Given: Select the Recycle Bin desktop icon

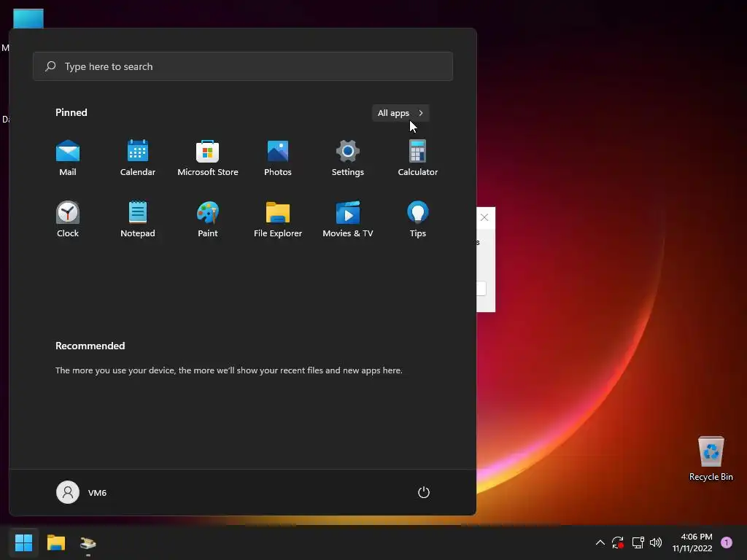Looking at the screenshot, I should click(711, 459).
